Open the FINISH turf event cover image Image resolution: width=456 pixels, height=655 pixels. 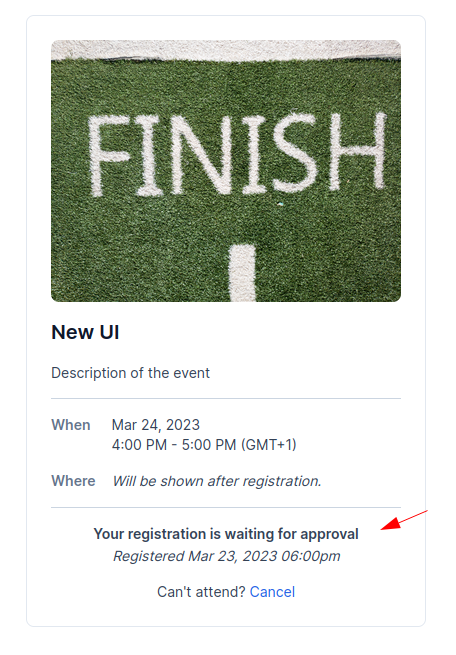coord(226,171)
